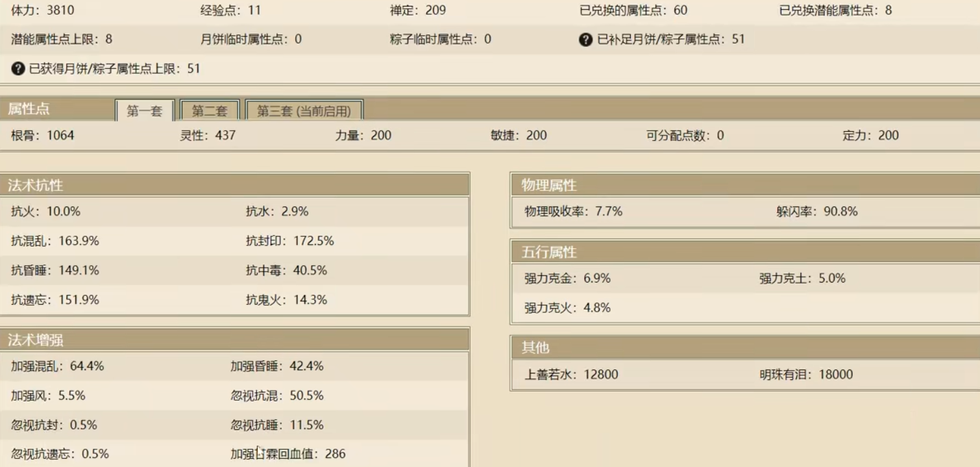Select the 根骨: 1064 attribute value
The width and height of the screenshot is (980, 467).
[x=43, y=136]
